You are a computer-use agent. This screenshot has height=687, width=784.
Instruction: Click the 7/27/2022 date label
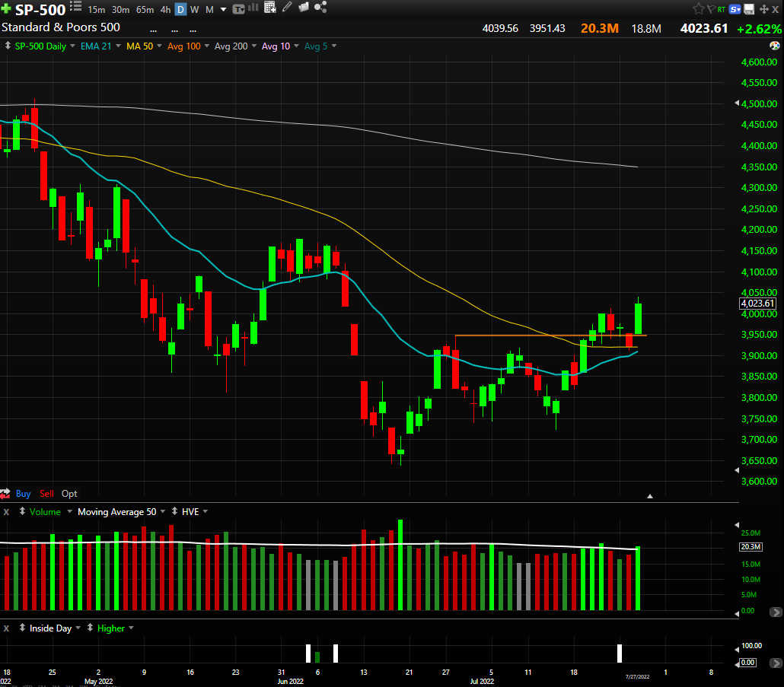point(637,677)
